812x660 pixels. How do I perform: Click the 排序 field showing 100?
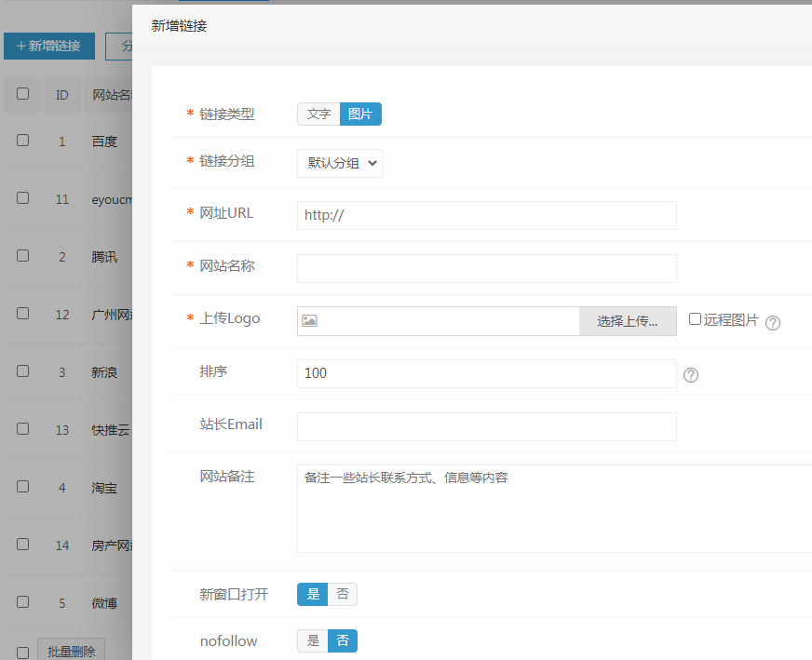click(x=486, y=373)
